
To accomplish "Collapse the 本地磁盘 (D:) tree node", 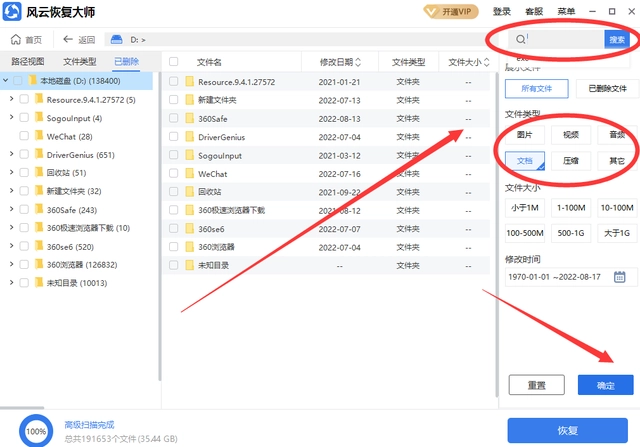I will tap(5, 80).
